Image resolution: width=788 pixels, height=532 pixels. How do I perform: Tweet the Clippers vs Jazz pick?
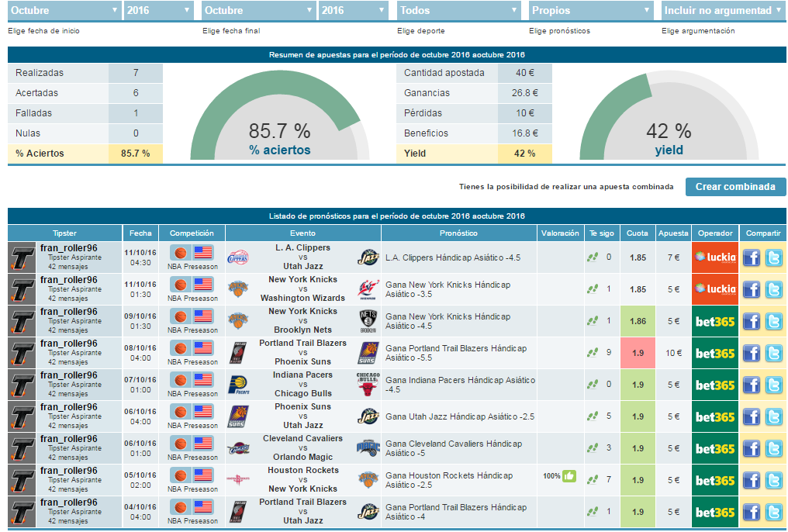click(774, 257)
